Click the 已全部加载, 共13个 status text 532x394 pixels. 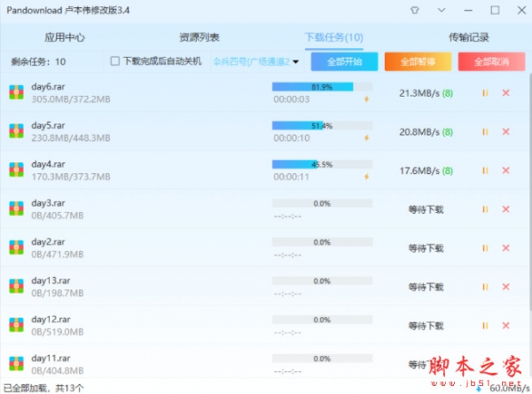click(x=43, y=388)
